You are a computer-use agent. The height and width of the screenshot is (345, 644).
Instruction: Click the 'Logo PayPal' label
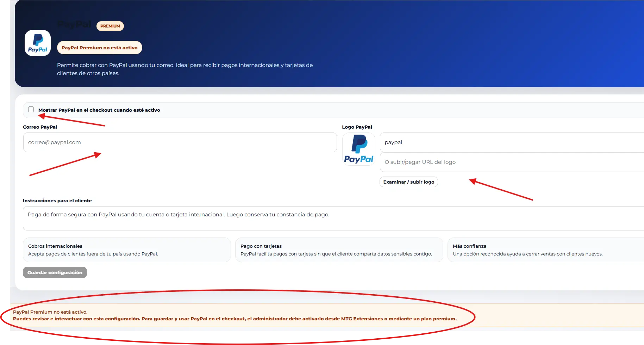coord(357,127)
